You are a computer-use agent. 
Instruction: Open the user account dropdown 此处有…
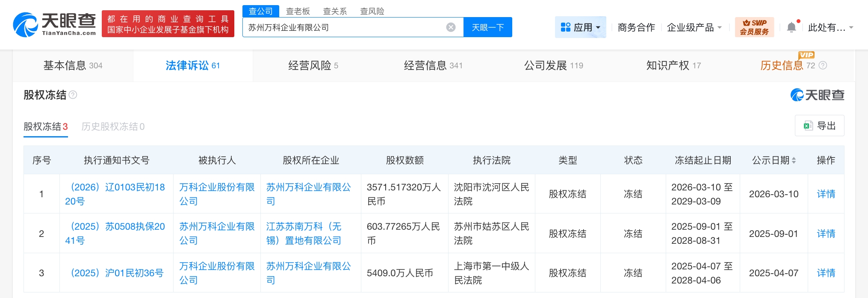click(830, 27)
